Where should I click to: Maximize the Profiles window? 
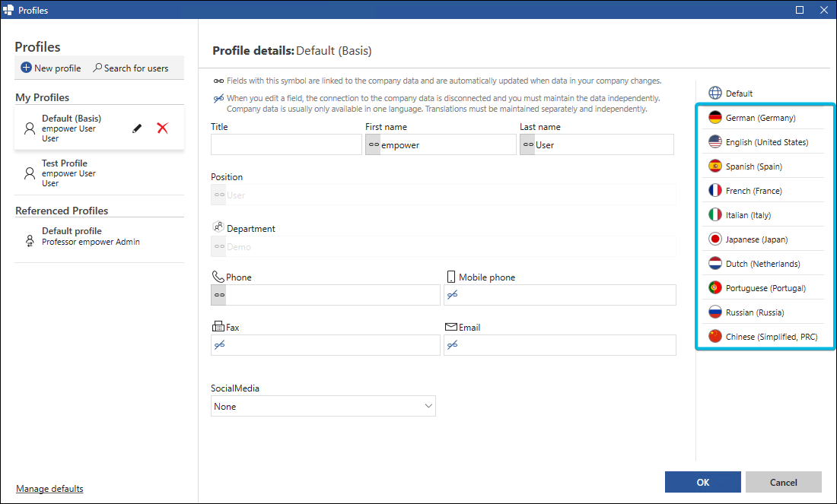[800, 10]
